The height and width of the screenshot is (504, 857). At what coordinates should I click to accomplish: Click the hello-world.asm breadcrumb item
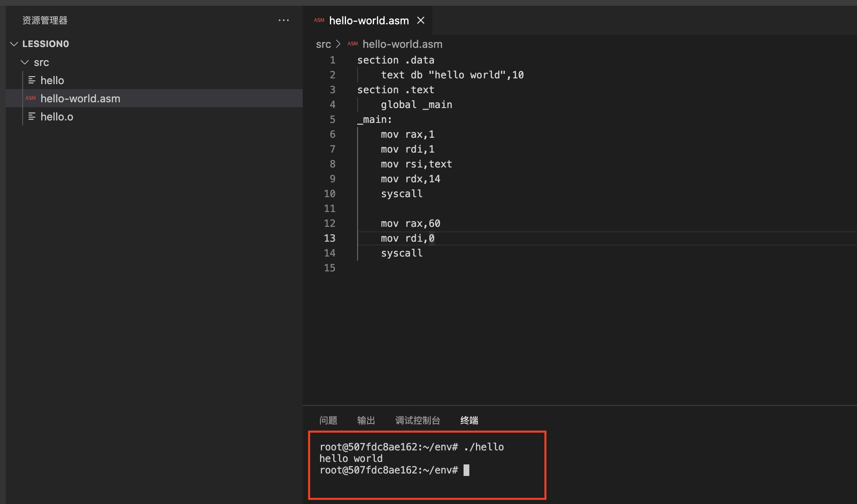tap(403, 44)
